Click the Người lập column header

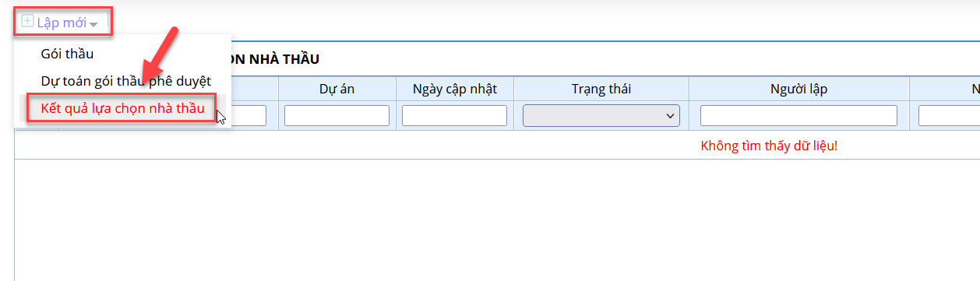point(798,89)
